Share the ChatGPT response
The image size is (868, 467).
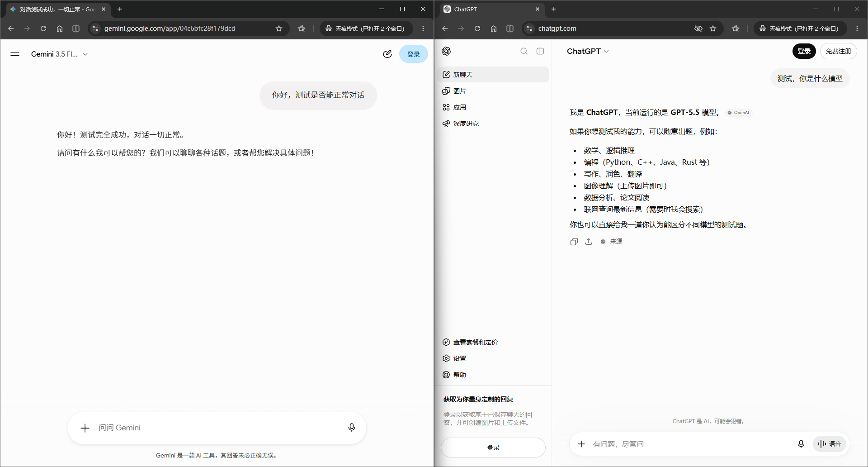(589, 242)
